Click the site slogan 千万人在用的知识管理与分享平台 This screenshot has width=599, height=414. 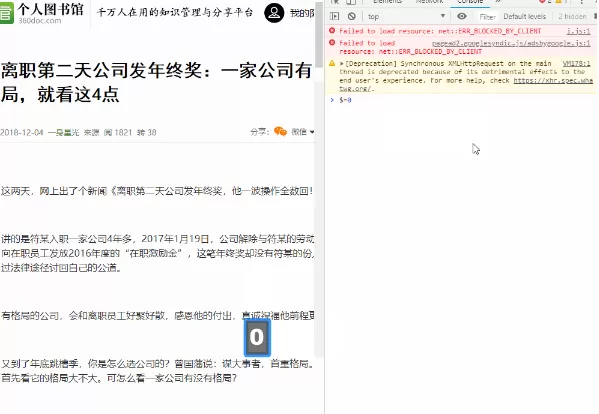pyautogui.click(x=175, y=13)
